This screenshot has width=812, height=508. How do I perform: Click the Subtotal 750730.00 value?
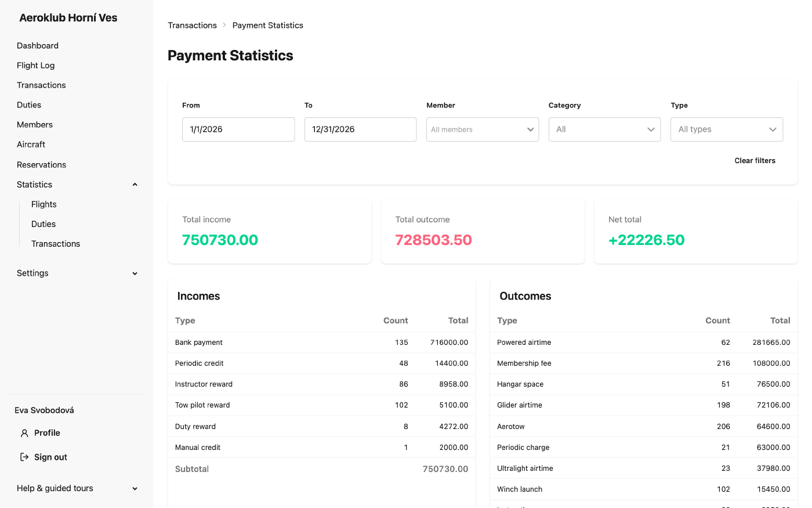pos(445,469)
